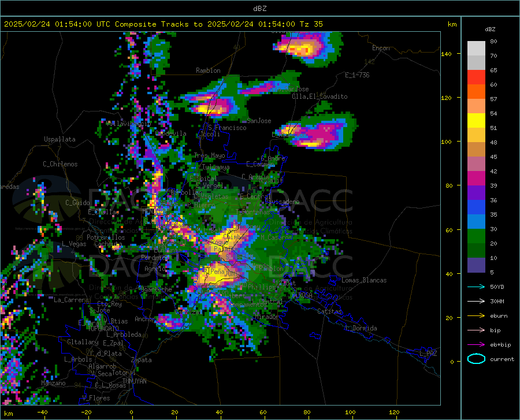Viewport: 520px width, 420px height.
Task: Click the 'C_Guido' map label
Action: click(x=77, y=203)
